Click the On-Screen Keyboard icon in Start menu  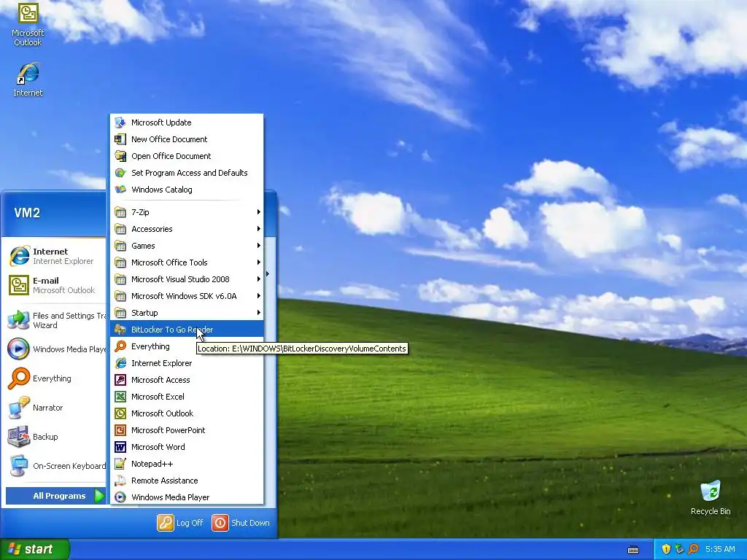(19, 466)
